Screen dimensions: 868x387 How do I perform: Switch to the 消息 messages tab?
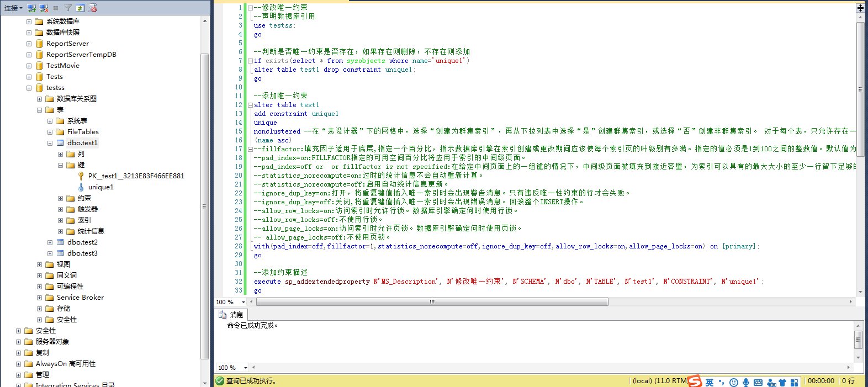coord(231,315)
